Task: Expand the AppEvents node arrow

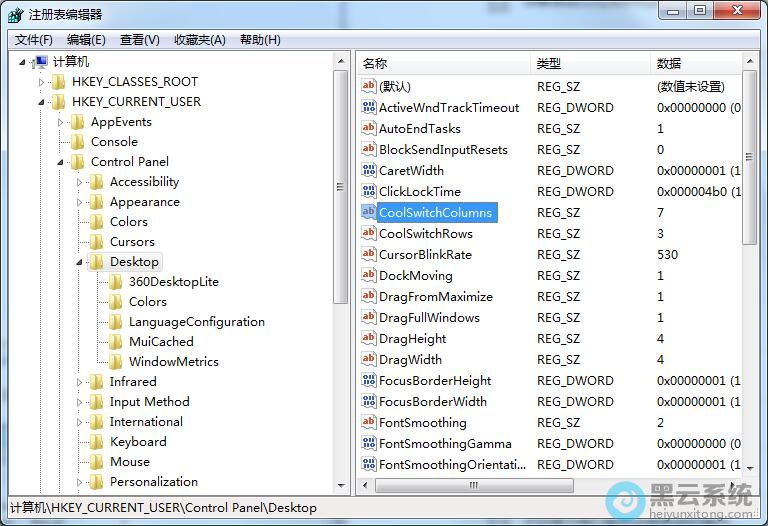Action: coord(61,122)
